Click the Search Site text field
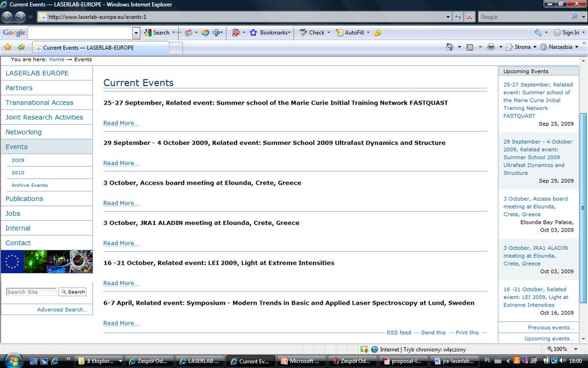 pyautogui.click(x=31, y=292)
